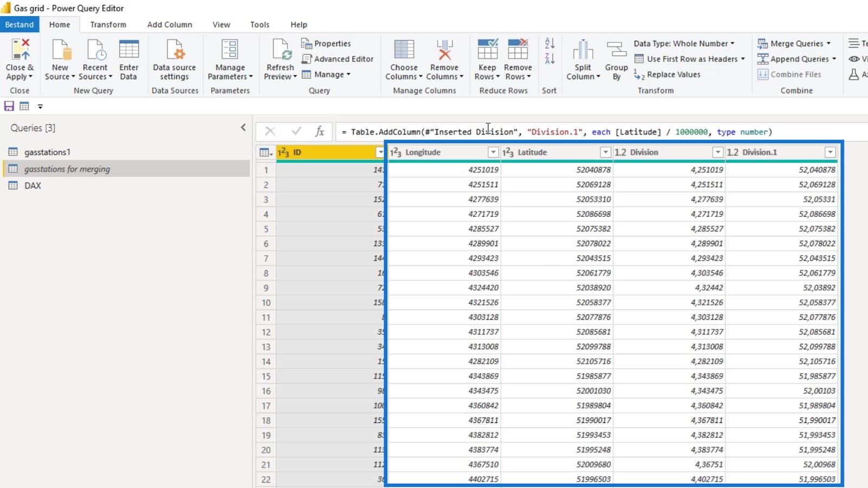Image resolution: width=868 pixels, height=488 pixels.
Task: Sort descending with the Z-A icon
Action: coord(550,59)
